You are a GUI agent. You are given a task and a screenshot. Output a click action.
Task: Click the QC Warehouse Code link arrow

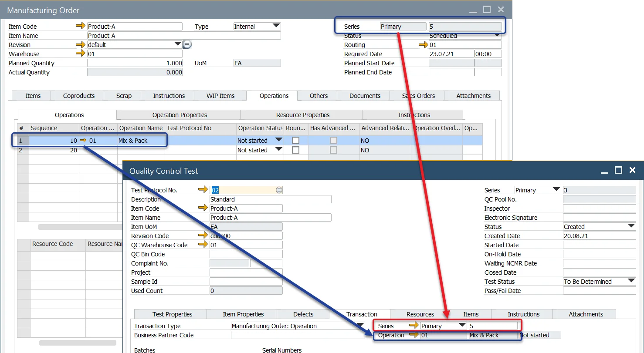(x=203, y=244)
